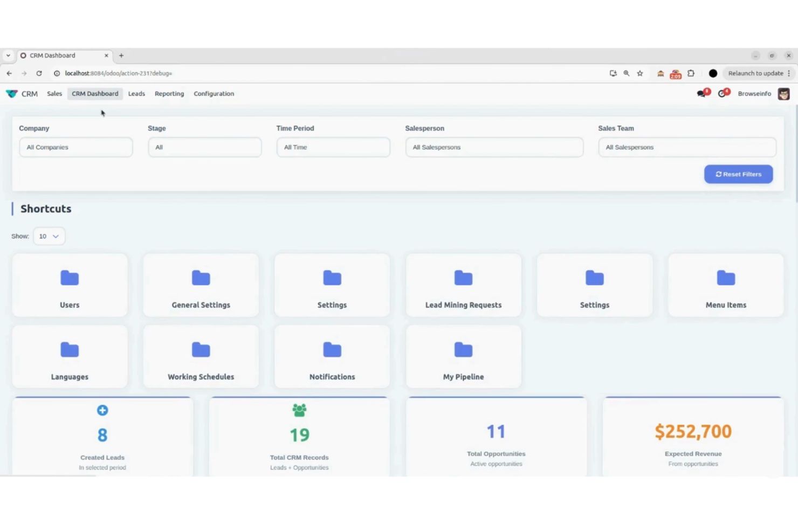This screenshot has width=798, height=532.
Task: Select the Leads menu item
Action: (136, 93)
